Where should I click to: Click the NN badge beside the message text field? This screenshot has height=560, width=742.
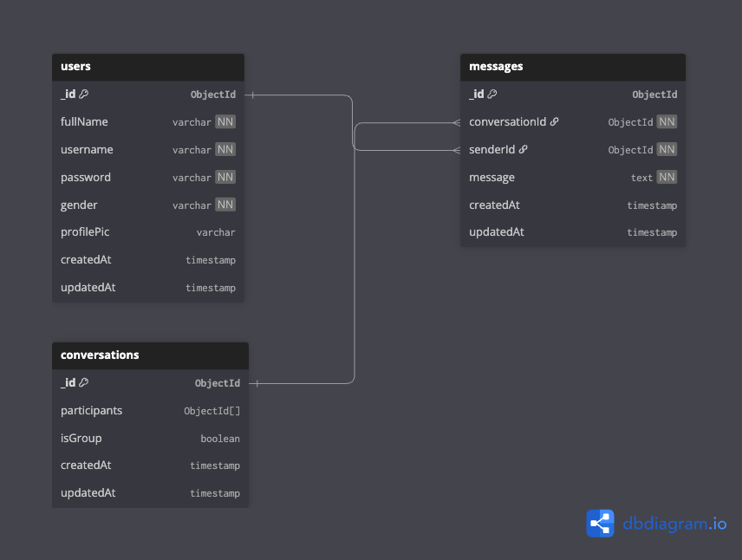[667, 177]
